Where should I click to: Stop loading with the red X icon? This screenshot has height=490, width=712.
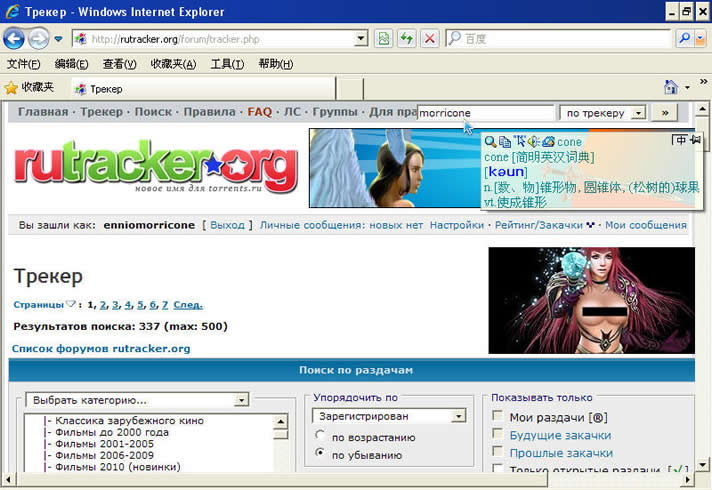[x=430, y=39]
